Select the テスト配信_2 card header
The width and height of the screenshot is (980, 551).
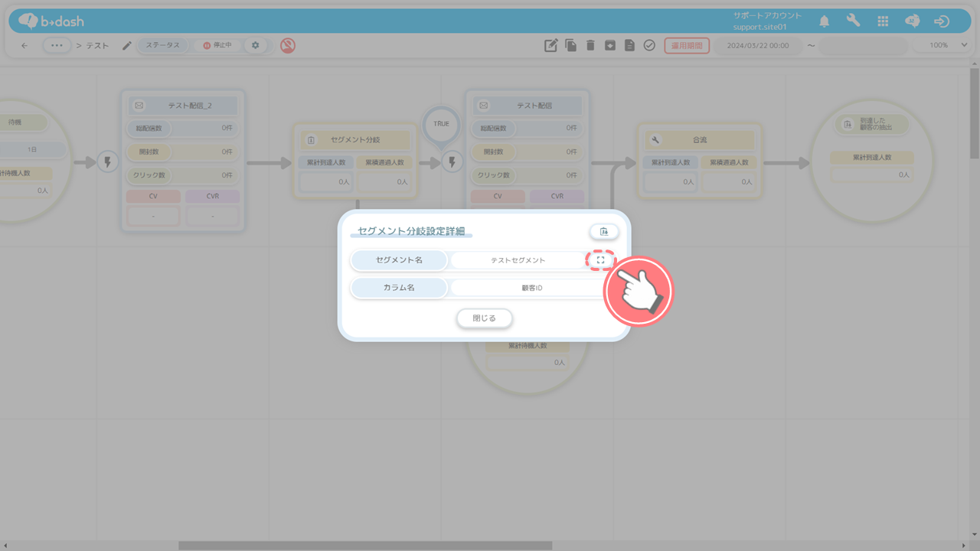[x=183, y=106]
